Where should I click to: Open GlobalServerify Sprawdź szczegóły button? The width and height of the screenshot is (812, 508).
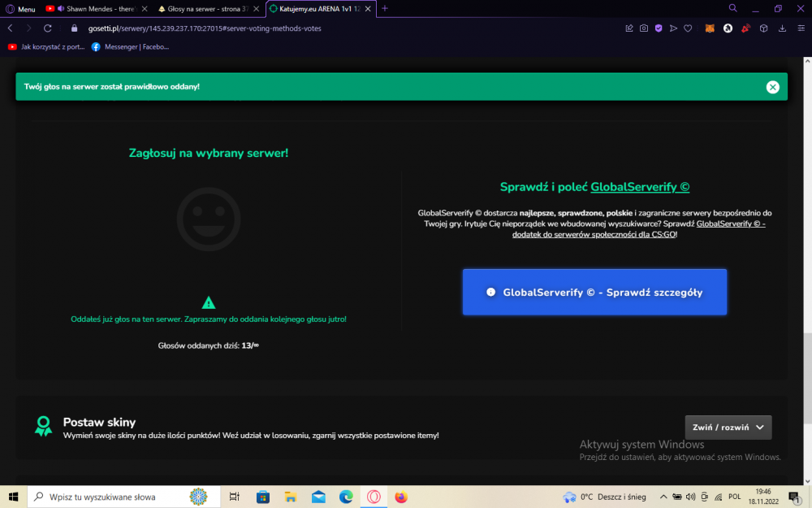click(594, 293)
